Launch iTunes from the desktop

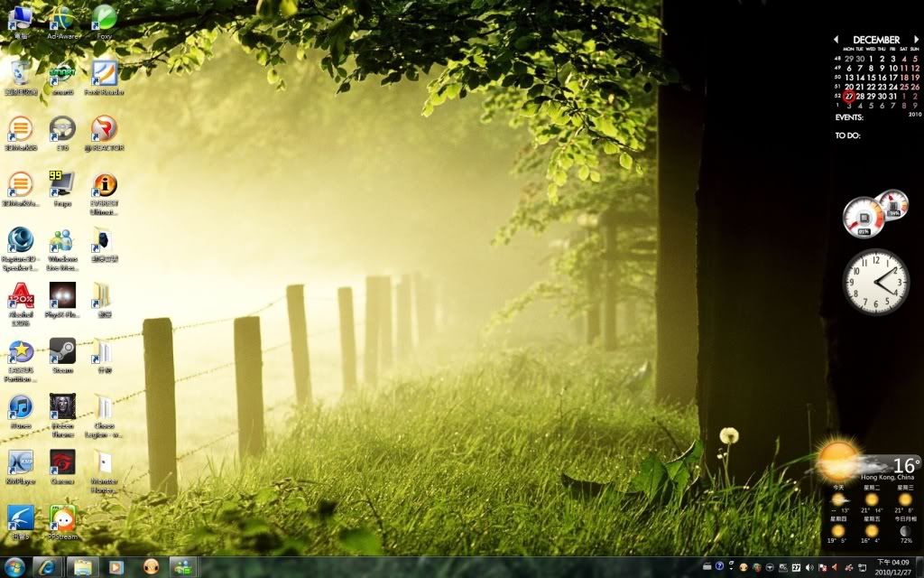20,406
